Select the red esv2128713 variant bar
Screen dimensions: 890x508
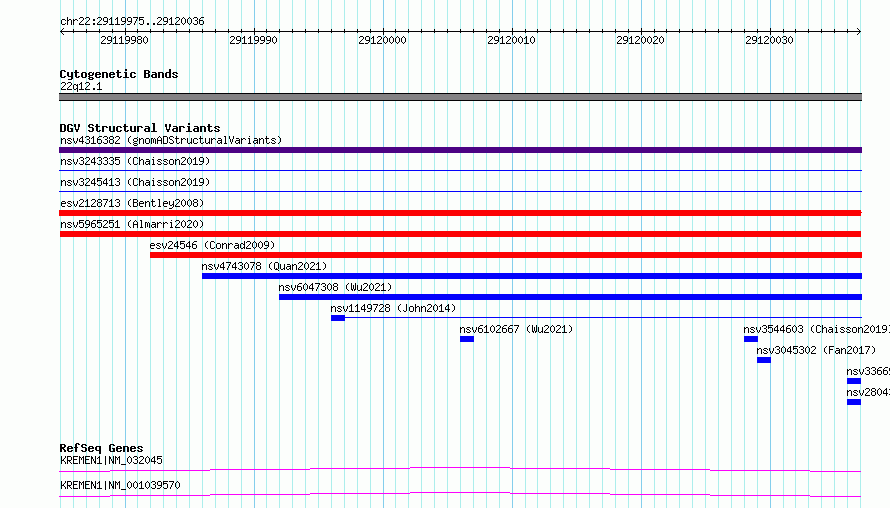(460, 213)
